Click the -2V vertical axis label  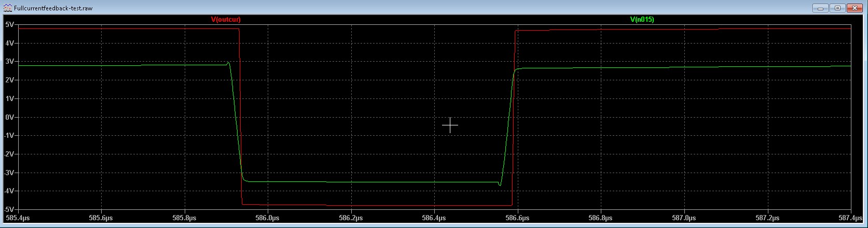(x=9, y=154)
